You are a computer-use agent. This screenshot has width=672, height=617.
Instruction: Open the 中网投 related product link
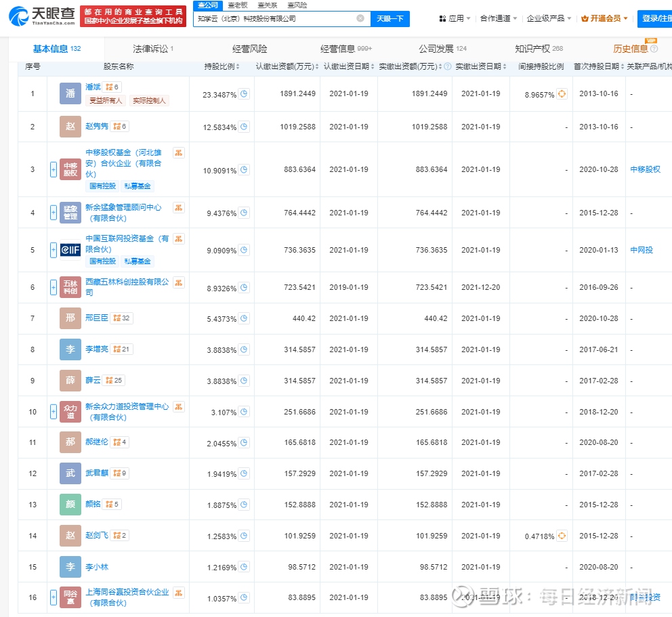pyautogui.click(x=641, y=250)
